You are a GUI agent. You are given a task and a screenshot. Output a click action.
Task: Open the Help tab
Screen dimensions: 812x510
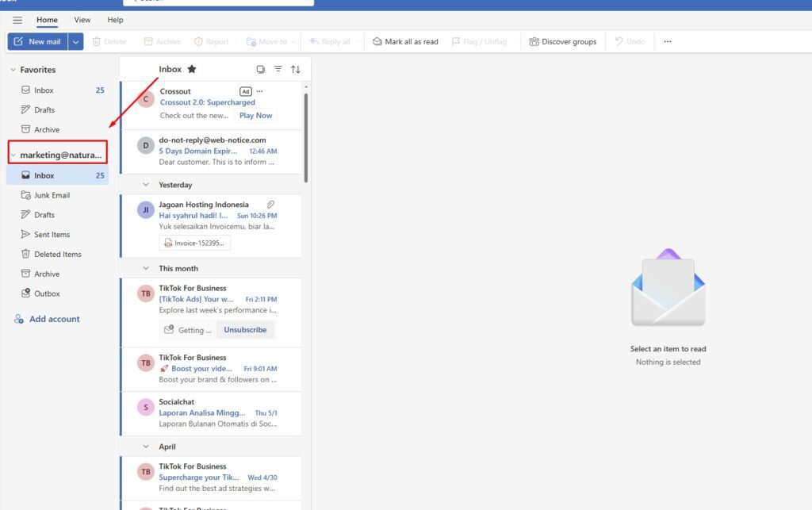pos(115,20)
